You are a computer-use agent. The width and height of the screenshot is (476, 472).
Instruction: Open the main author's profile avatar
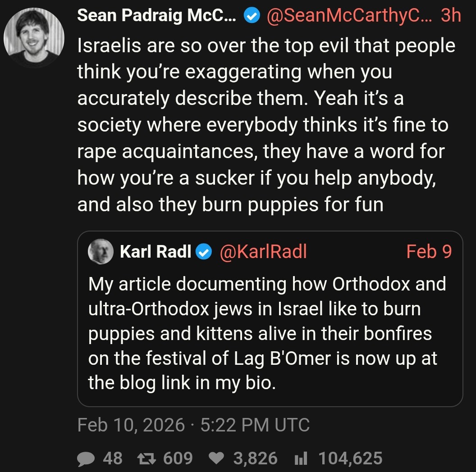tap(34, 37)
